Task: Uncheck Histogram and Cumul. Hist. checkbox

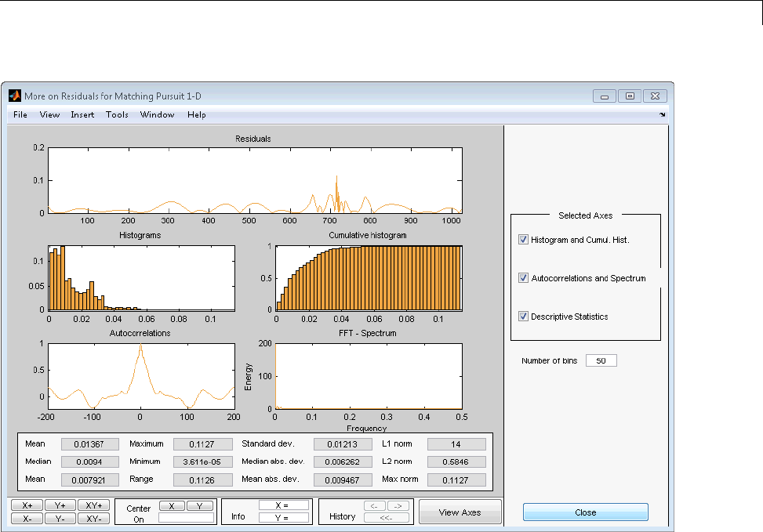Action: click(x=523, y=240)
